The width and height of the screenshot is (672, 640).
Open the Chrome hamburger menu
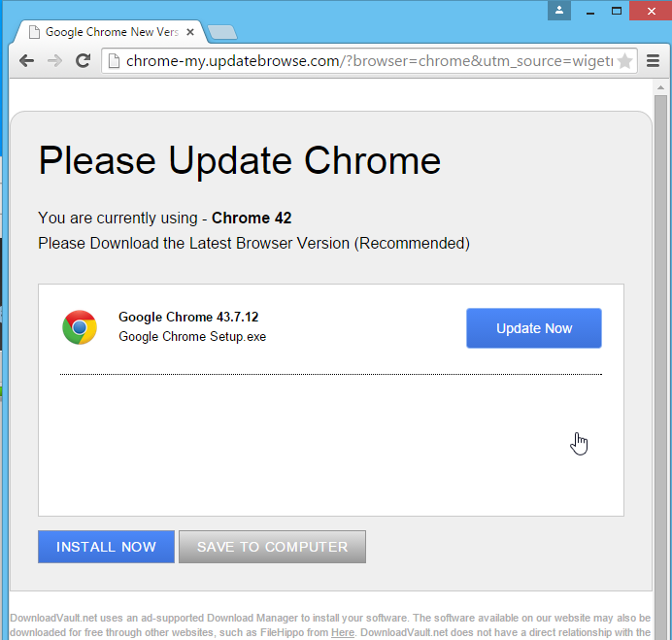point(653,61)
